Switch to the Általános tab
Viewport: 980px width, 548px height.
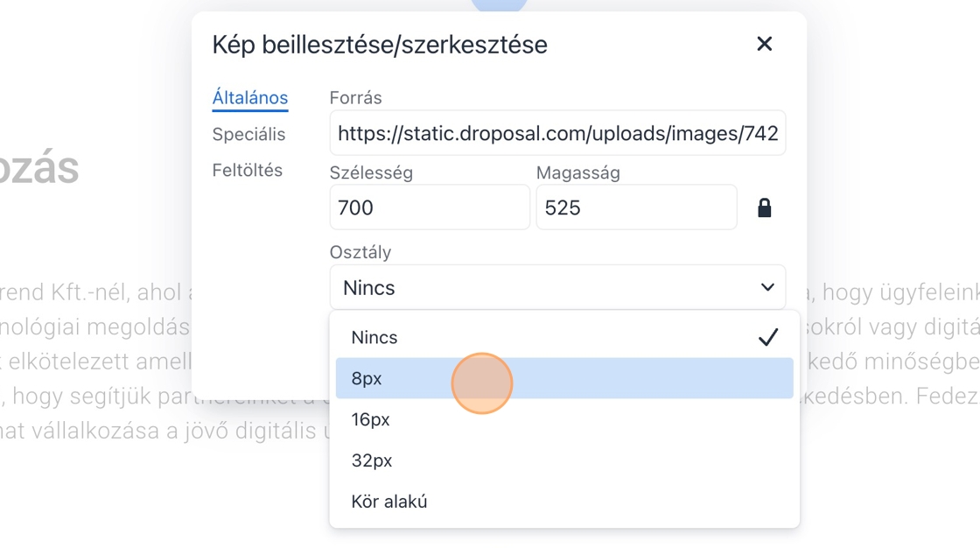pyautogui.click(x=249, y=98)
